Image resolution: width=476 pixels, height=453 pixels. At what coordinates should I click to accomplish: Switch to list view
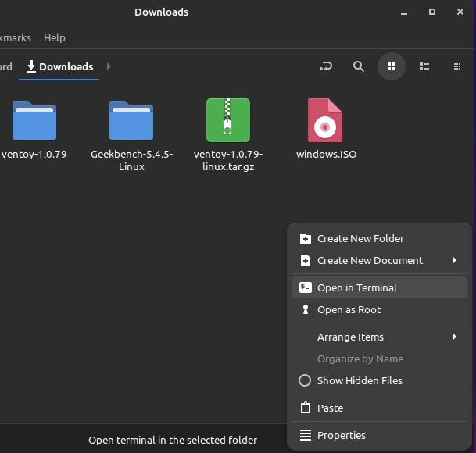(424, 66)
